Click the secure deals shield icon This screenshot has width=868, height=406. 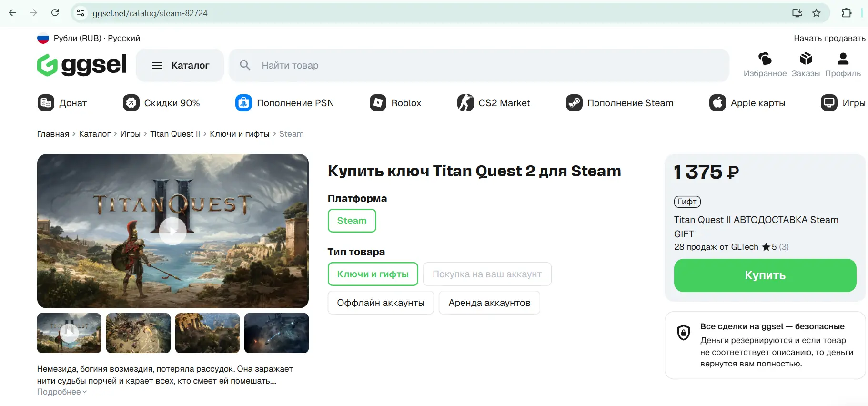coord(684,332)
